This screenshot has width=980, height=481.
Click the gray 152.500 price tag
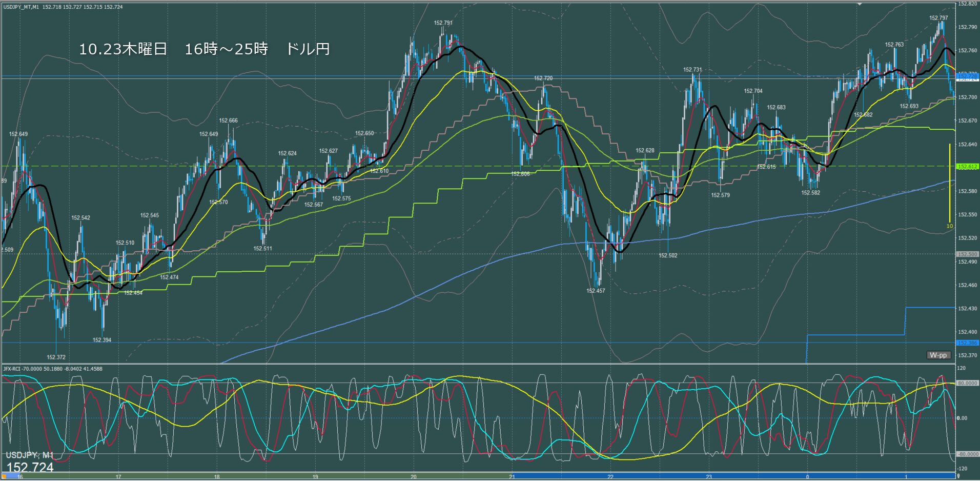click(x=967, y=254)
